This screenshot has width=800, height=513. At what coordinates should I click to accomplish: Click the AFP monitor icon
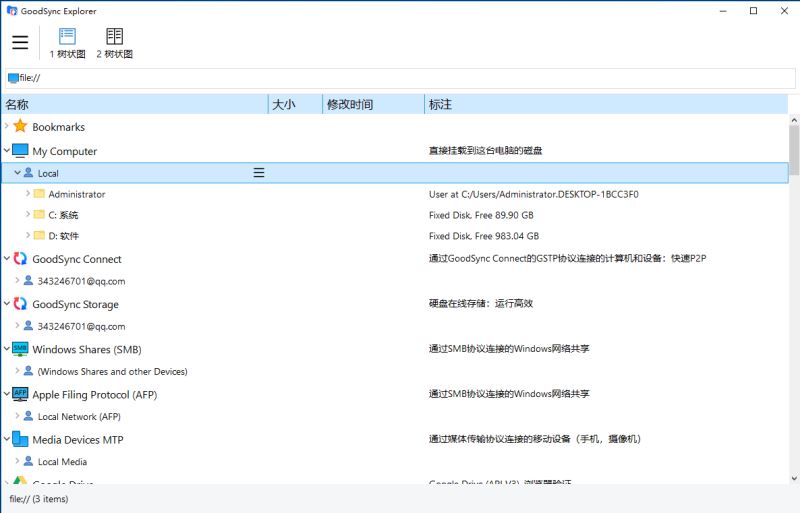tap(20, 394)
